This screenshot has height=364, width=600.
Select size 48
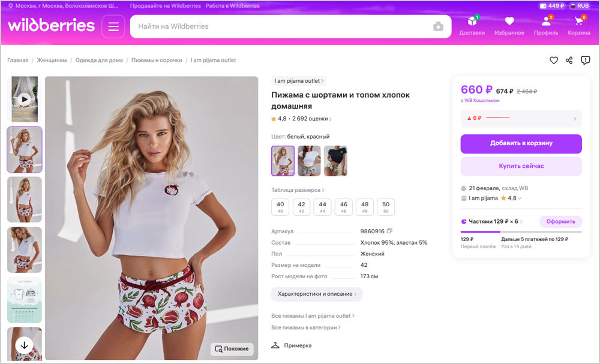tap(365, 207)
